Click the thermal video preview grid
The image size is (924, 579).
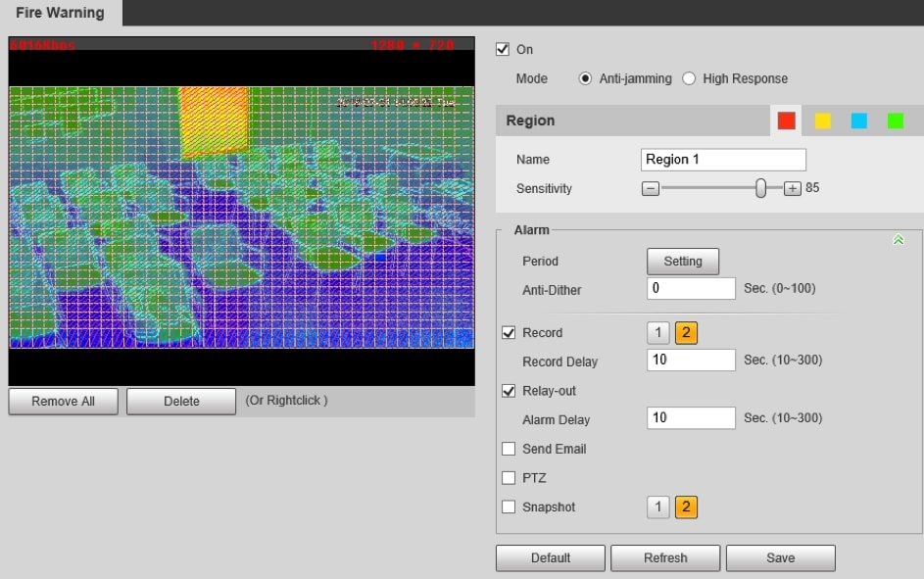[x=241, y=217]
